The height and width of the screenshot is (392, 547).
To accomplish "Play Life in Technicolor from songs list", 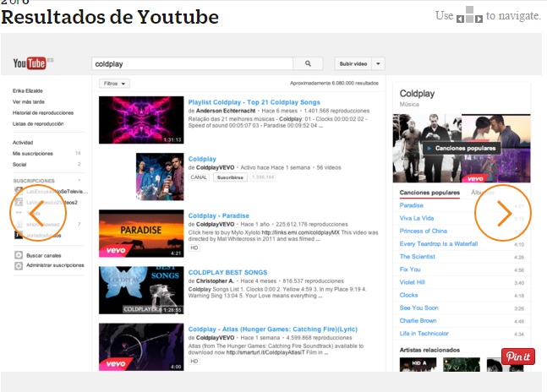I will [x=424, y=334].
